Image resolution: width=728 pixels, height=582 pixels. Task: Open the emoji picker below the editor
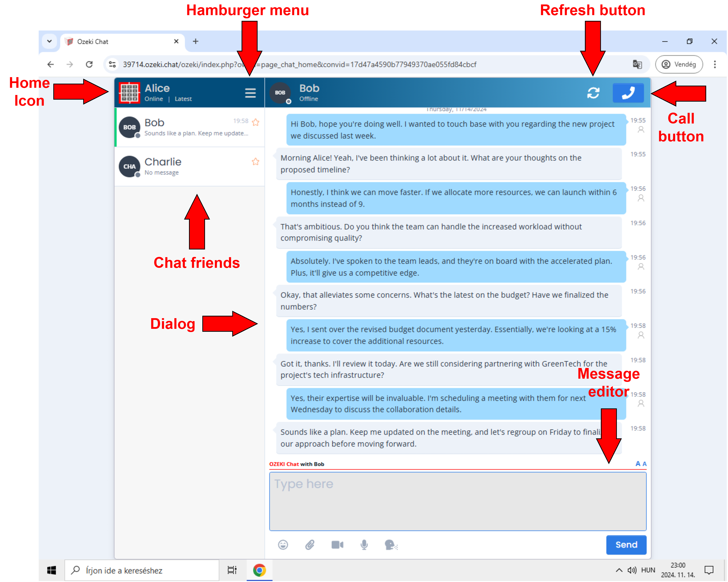click(x=283, y=545)
